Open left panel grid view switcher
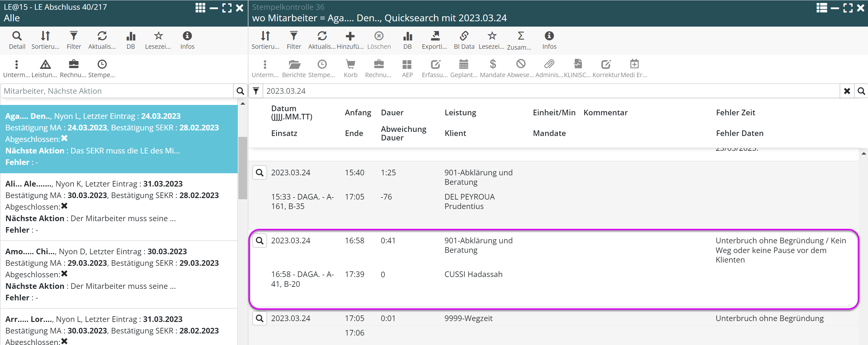Viewport: 868px width, 345px height. tap(200, 8)
